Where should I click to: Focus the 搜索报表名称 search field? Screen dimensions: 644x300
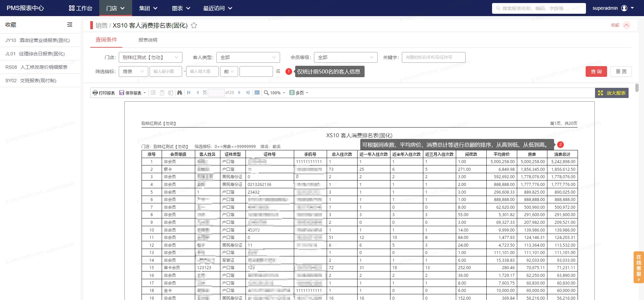539,8
